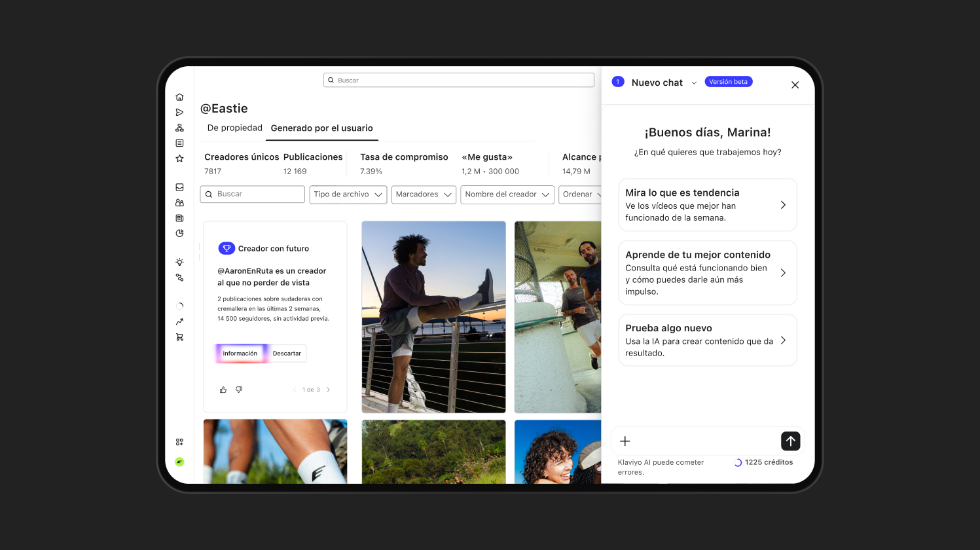The width and height of the screenshot is (980, 550).
Task: Open the people/audience icon in the sidebar
Action: (x=179, y=203)
